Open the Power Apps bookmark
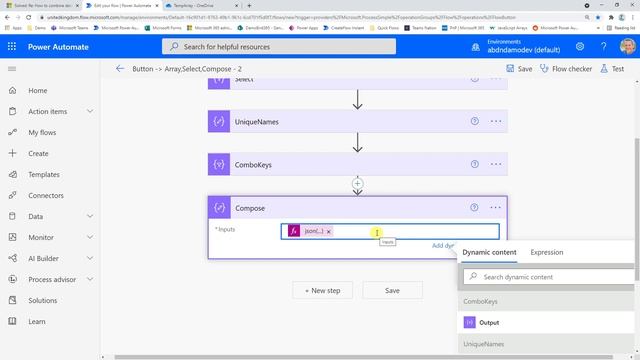640x360 pixels. coord(303,28)
